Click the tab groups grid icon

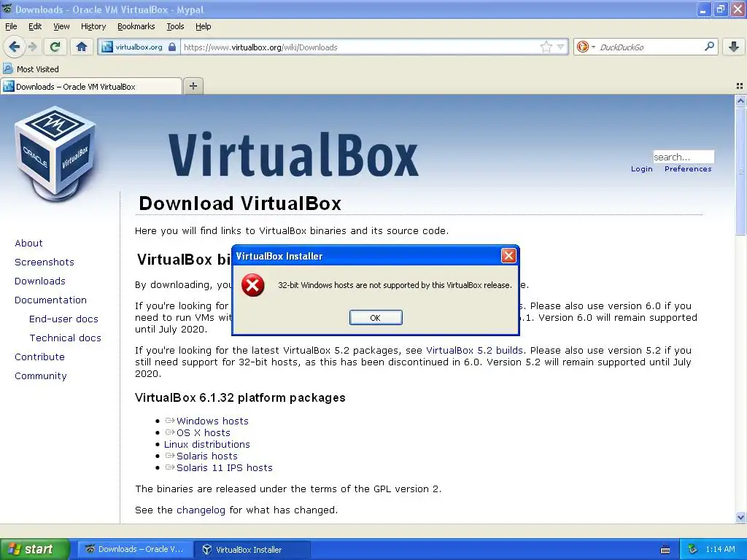point(740,86)
